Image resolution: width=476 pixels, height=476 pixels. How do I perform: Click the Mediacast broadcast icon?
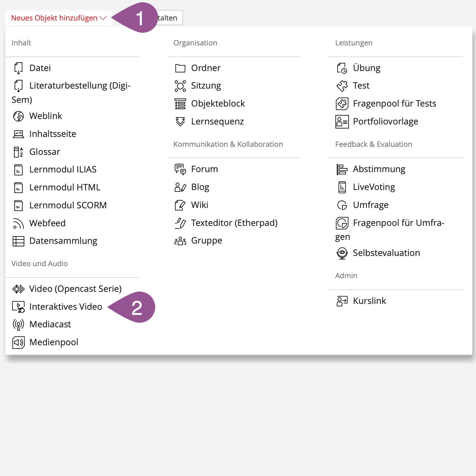coord(18,324)
